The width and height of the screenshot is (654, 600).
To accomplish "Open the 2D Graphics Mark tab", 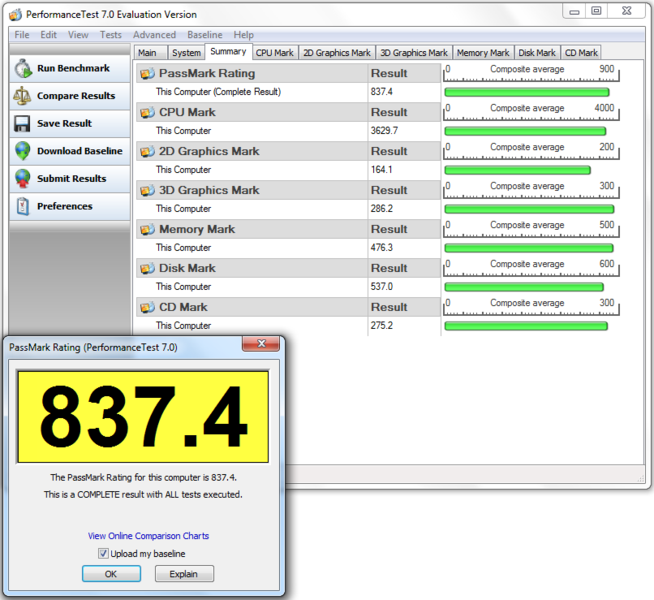I will pyautogui.click(x=337, y=53).
